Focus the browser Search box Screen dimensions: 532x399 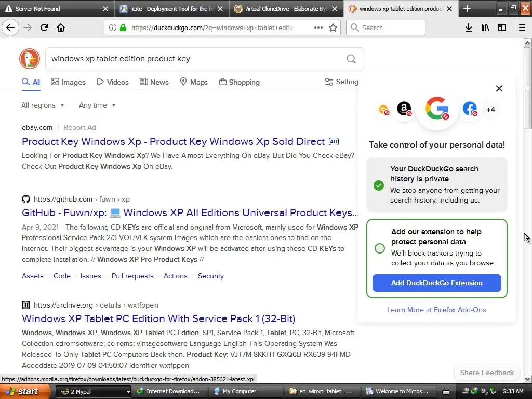pos(386,28)
